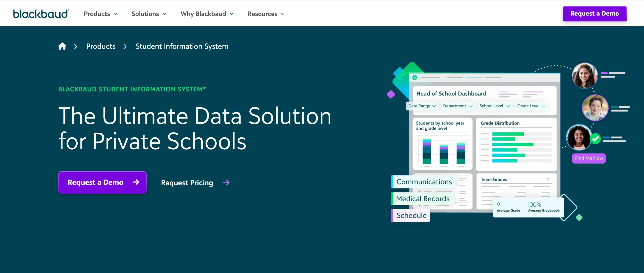Open the School Level dropdown
The image size is (644, 273).
tap(494, 106)
